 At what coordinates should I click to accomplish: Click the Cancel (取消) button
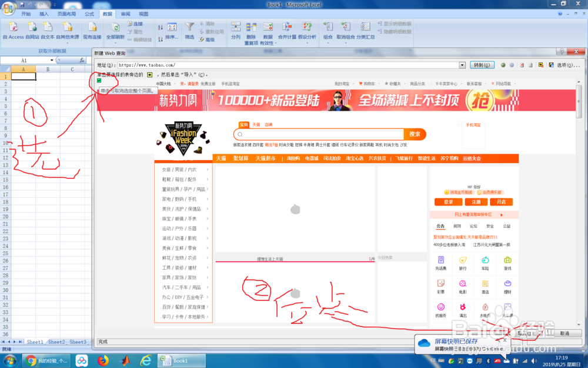point(564,333)
